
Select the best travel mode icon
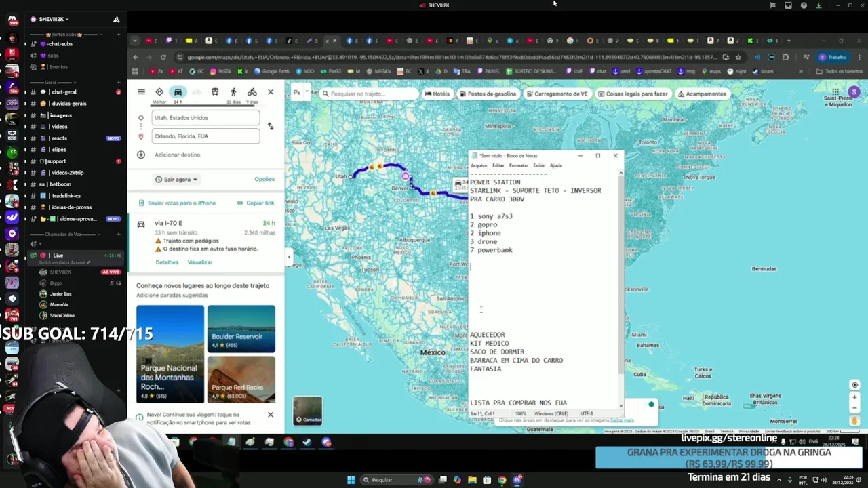(x=159, y=92)
